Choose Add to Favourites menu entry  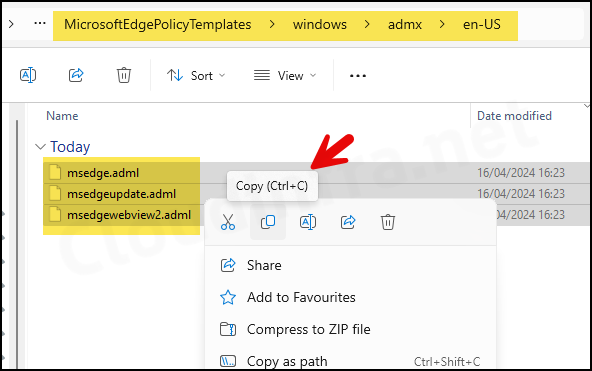(350, 297)
